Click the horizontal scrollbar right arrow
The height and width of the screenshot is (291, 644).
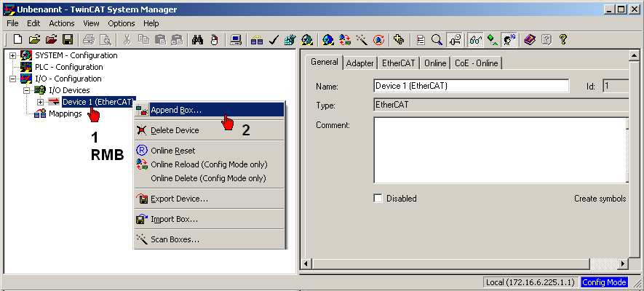[623, 263]
